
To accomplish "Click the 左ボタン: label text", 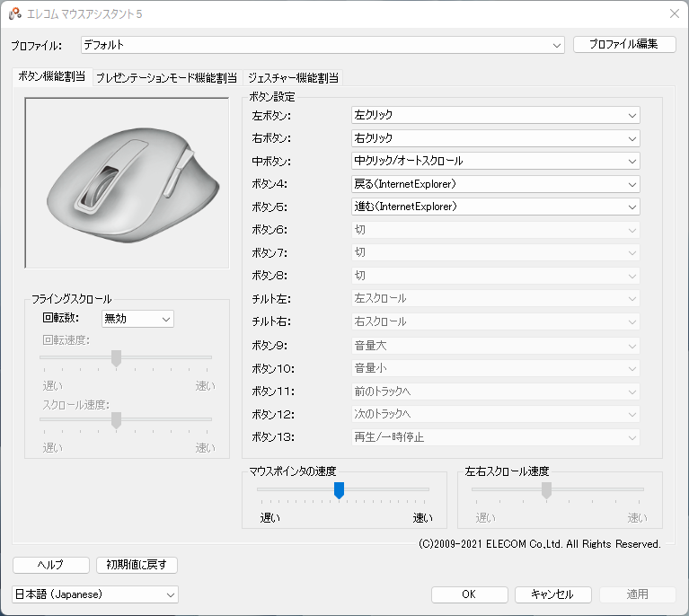I will pyautogui.click(x=271, y=116).
